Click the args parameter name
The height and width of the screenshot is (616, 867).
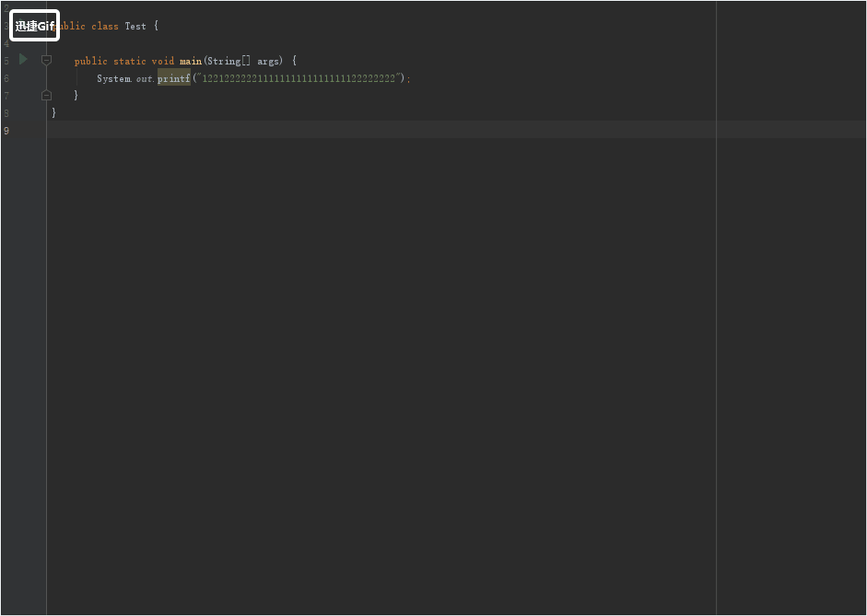269,62
